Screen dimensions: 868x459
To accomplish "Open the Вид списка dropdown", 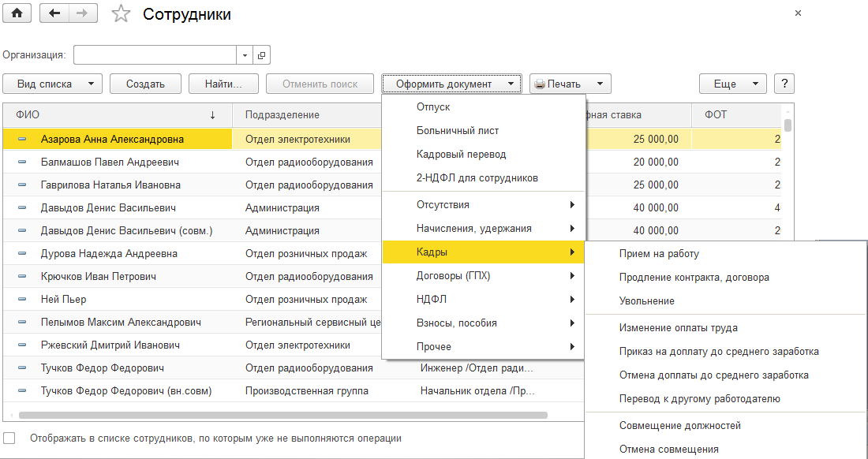I will (53, 84).
